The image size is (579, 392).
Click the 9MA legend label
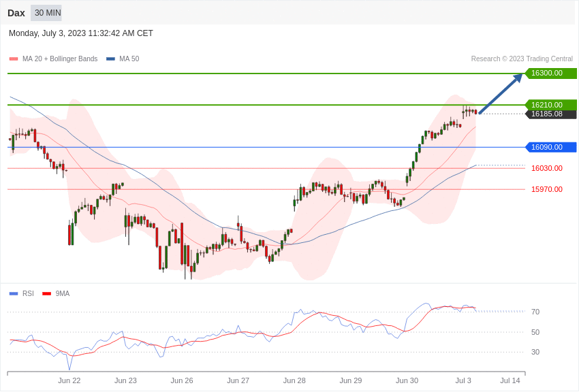(63, 293)
